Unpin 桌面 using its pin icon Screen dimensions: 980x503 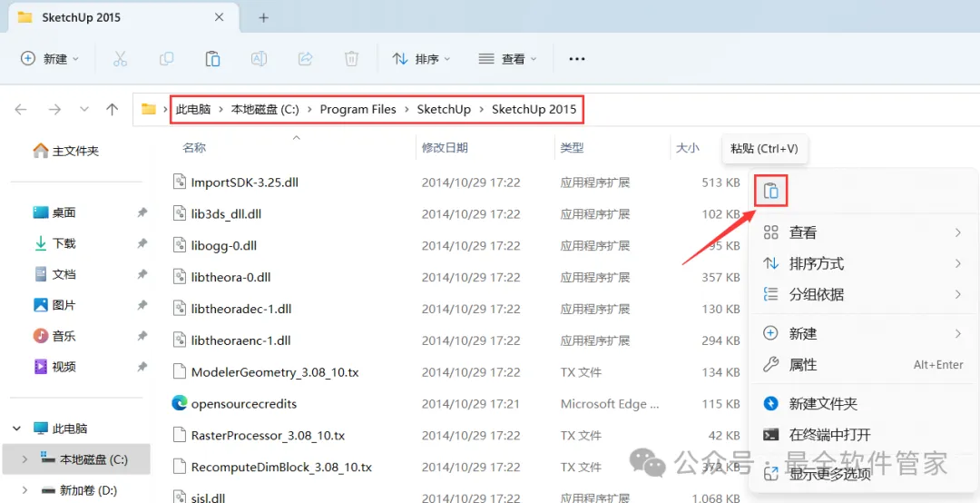click(x=142, y=212)
